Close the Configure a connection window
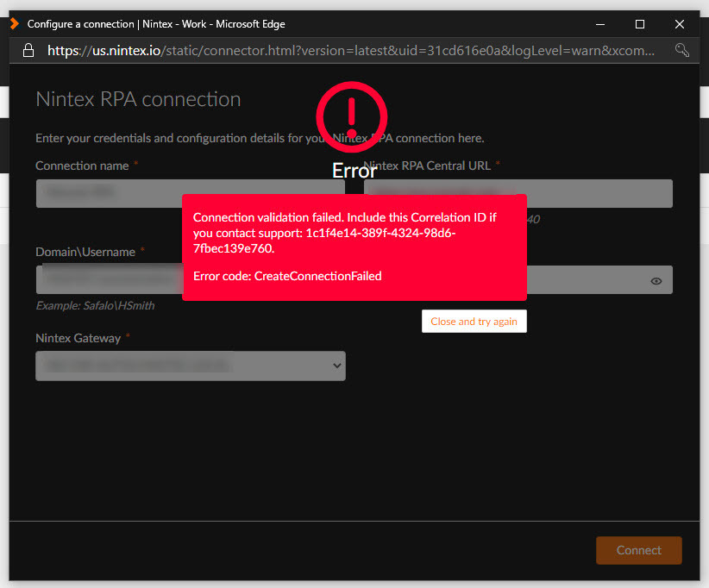This screenshot has height=588, width=709. [679, 24]
